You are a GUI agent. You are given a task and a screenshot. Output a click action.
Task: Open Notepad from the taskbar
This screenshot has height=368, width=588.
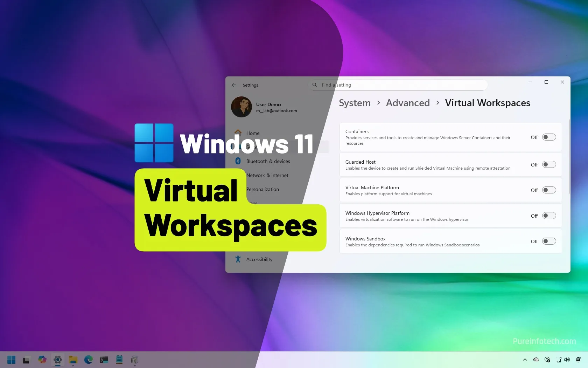[119, 360]
